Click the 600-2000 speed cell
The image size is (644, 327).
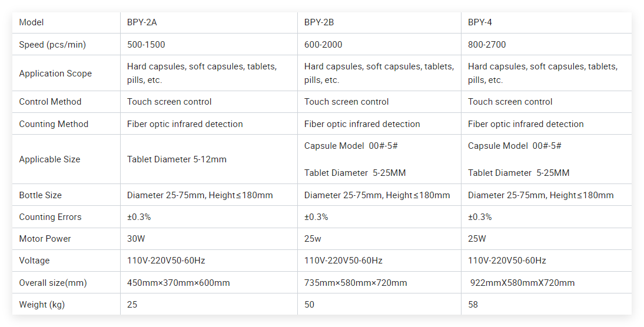click(x=323, y=45)
